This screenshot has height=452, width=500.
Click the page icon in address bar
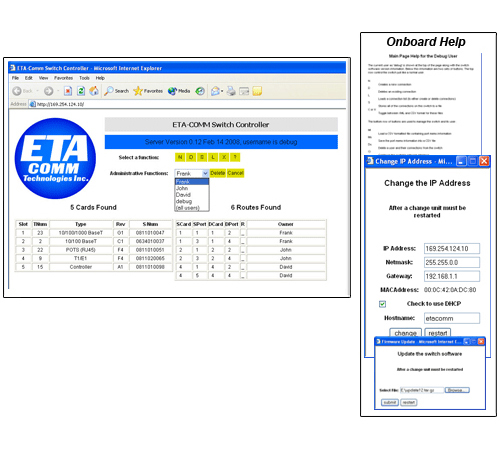pos(33,104)
